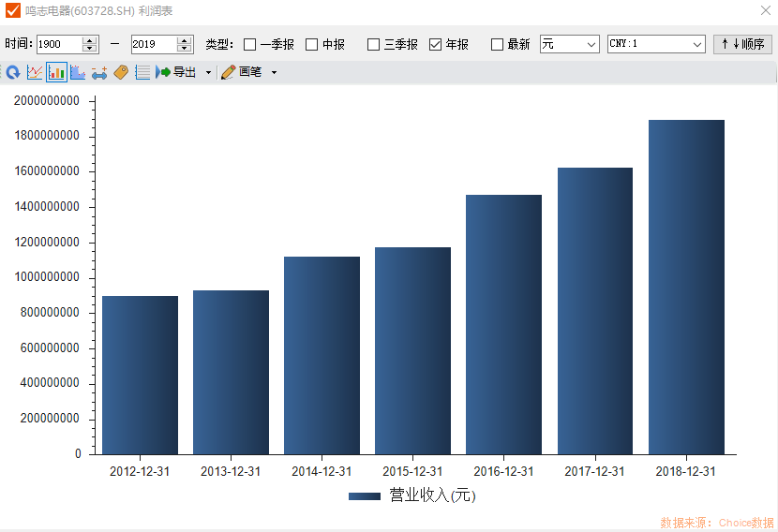778x532 pixels.
Task: Click the 导出 export button
Action: point(176,72)
